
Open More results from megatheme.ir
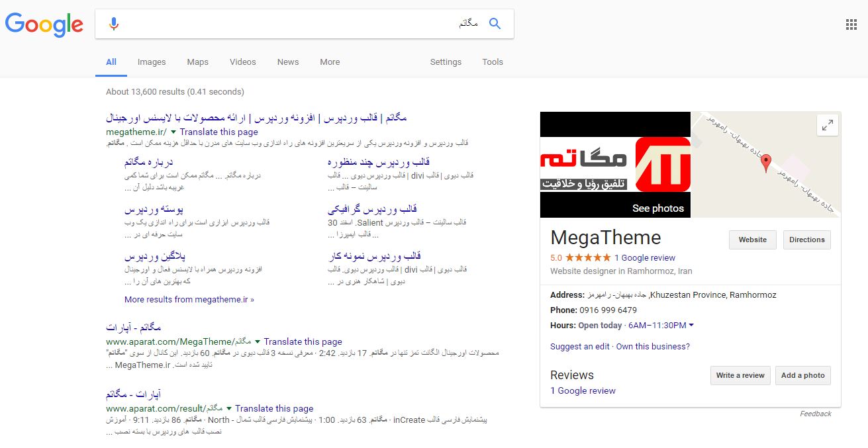189,300
